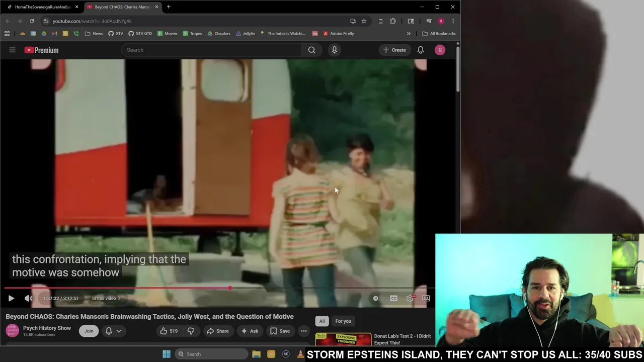The image size is (644, 362).
Task: Play the paused video
Action: (11, 298)
